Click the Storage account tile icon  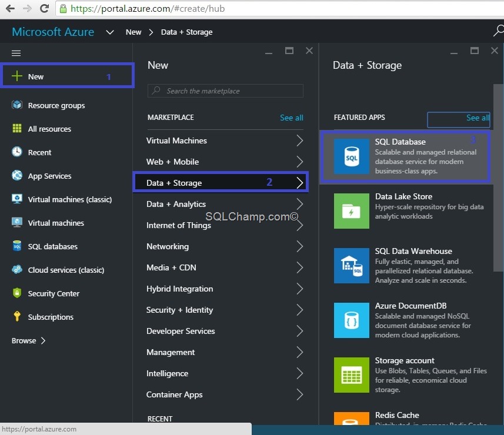351,375
